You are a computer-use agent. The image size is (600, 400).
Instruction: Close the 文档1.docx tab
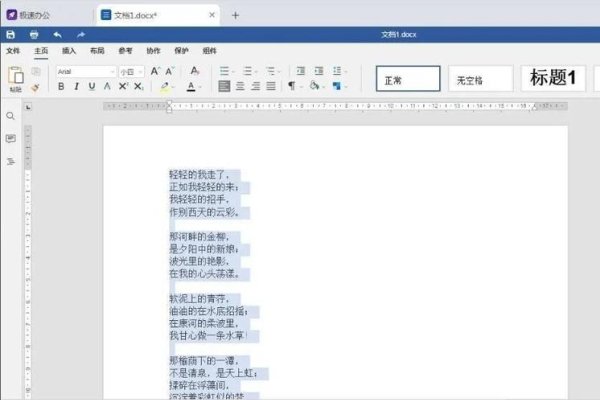(x=212, y=15)
